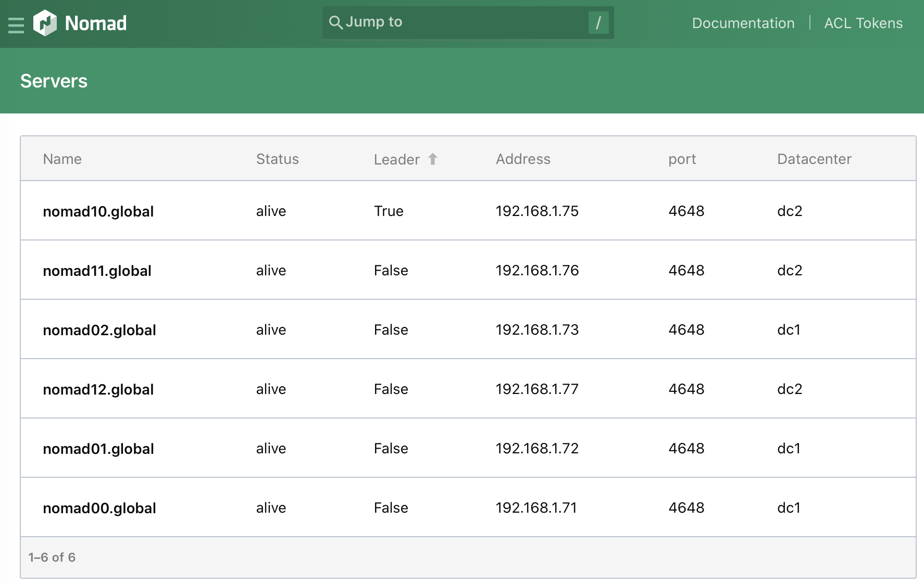Click the nomad12.global server name
This screenshot has height=584, width=924.
point(98,389)
